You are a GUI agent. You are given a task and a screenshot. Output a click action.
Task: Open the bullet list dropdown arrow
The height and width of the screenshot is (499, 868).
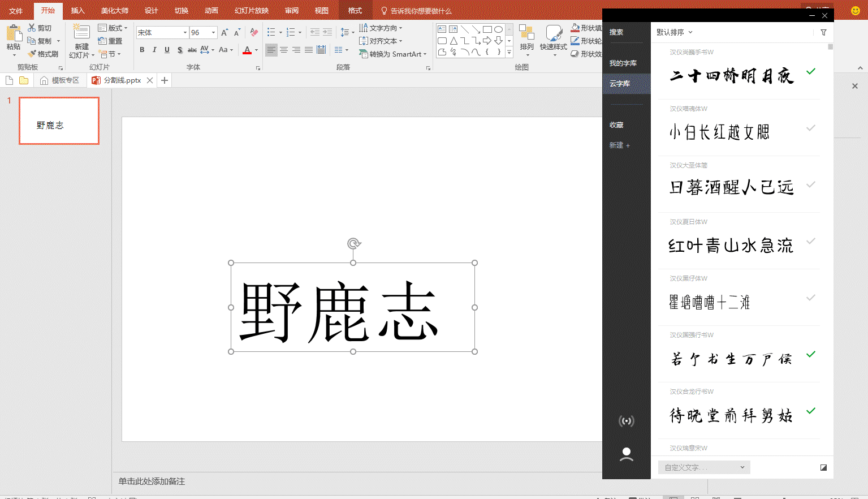280,33
